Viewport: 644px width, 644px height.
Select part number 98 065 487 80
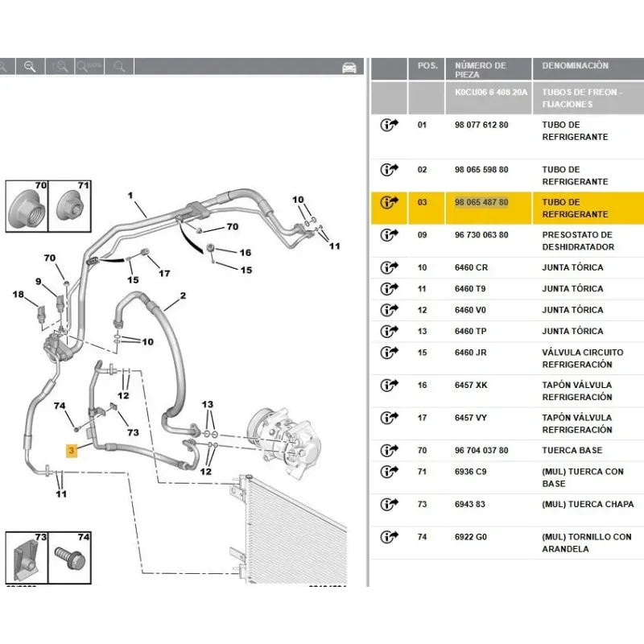481,202
